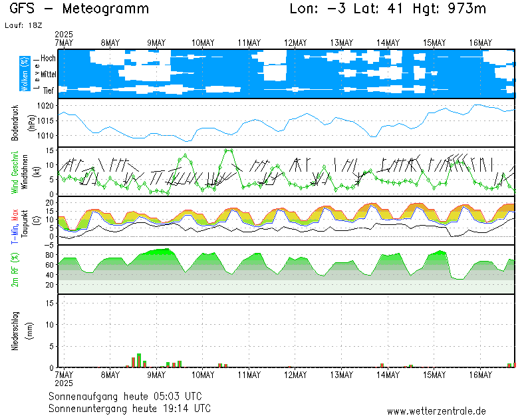
Task: Click the "T-Min, Max" temperature label
Action: point(15,227)
